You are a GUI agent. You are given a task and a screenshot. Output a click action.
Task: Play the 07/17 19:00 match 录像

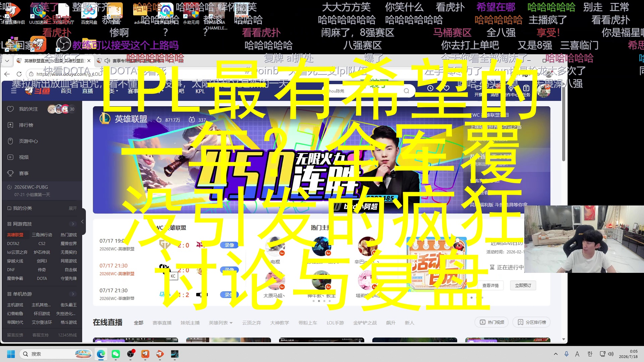pyautogui.click(x=229, y=245)
